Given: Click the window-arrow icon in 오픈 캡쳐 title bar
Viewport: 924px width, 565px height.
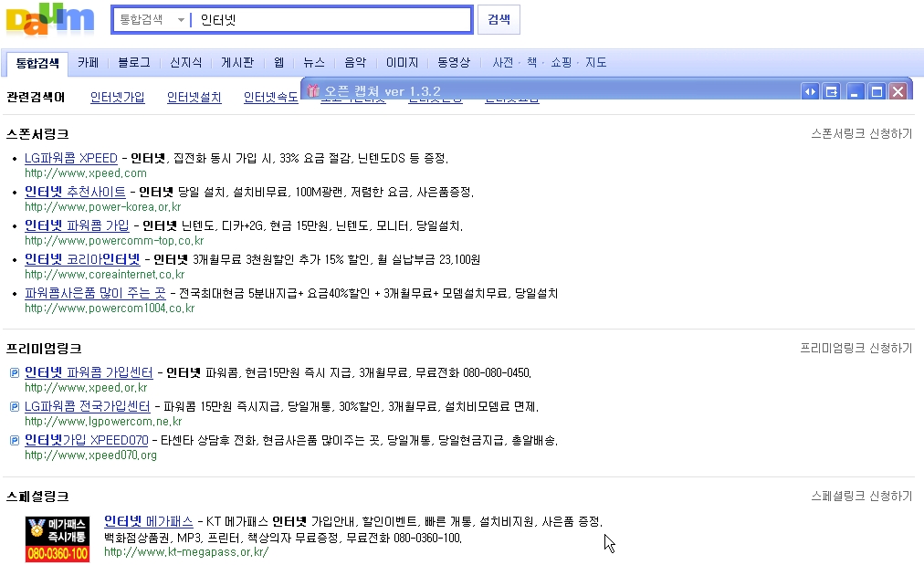Looking at the screenshot, I should (x=832, y=91).
